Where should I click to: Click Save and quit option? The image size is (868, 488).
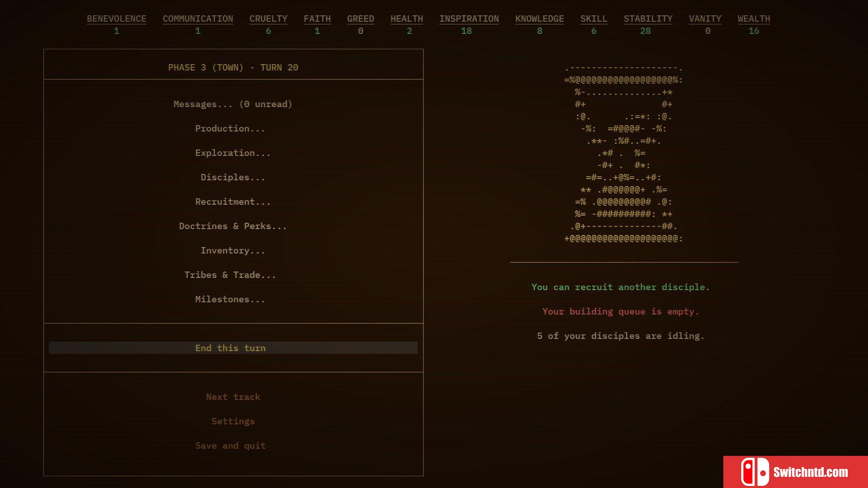point(230,446)
